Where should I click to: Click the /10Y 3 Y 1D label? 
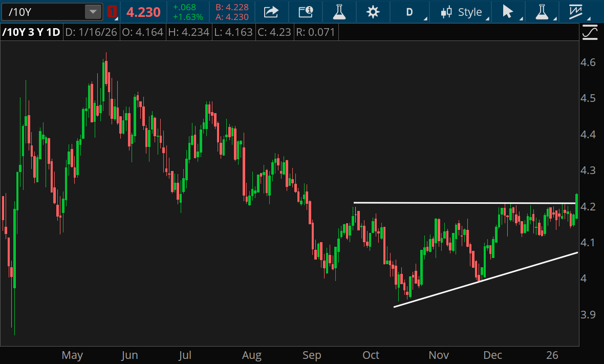[x=31, y=32]
